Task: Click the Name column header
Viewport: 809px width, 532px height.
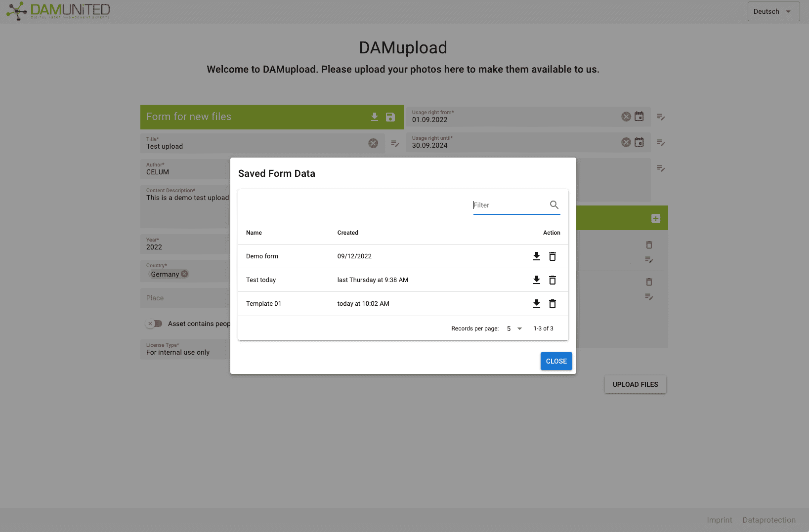Action: point(254,233)
